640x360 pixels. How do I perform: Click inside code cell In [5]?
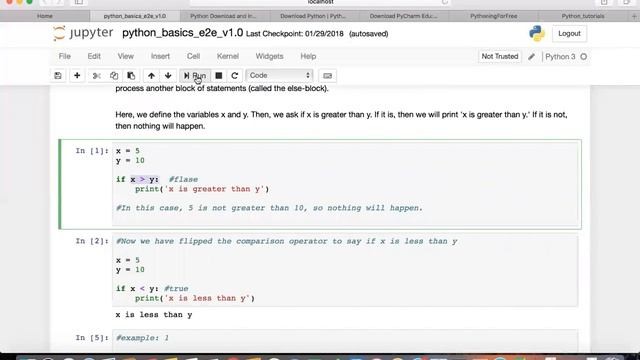click(345, 340)
